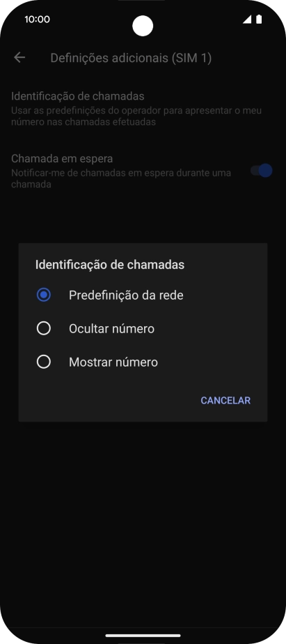Image resolution: width=286 pixels, height=644 pixels.
Task: Tap the cellular signal strength icon
Action: (247, 20)
